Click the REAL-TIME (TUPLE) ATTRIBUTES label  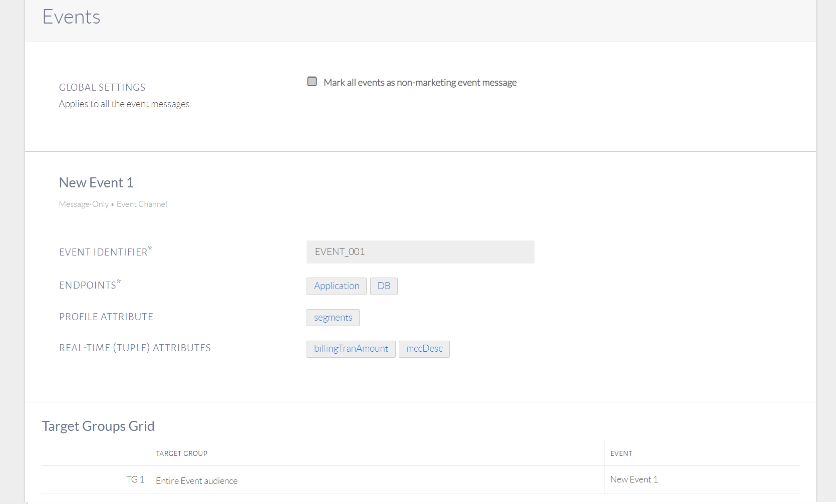tap(135, 348)
